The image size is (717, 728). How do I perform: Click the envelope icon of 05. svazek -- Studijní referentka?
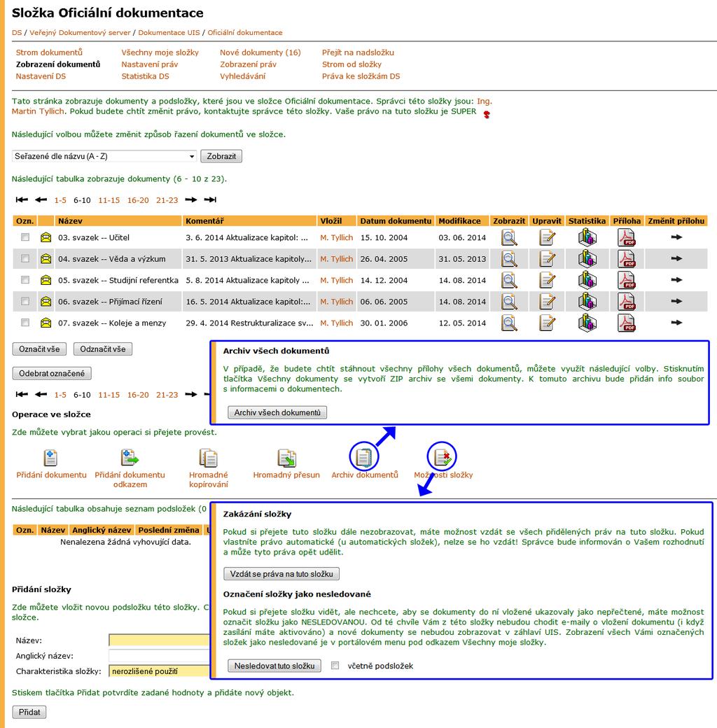pos(46,281)
